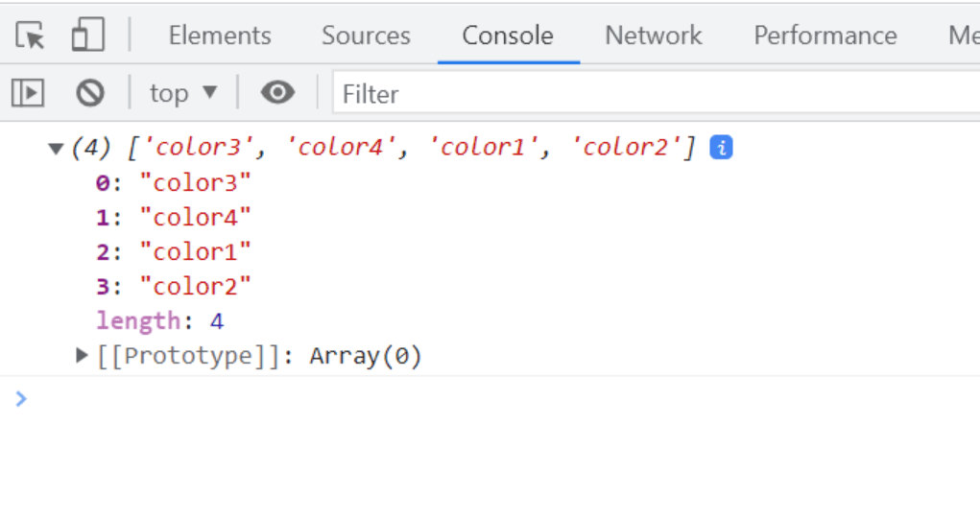This screenshot has width=980, height=519.
Task: Expand the [[Prototype]] entry
Action: [x=83, y=356]
